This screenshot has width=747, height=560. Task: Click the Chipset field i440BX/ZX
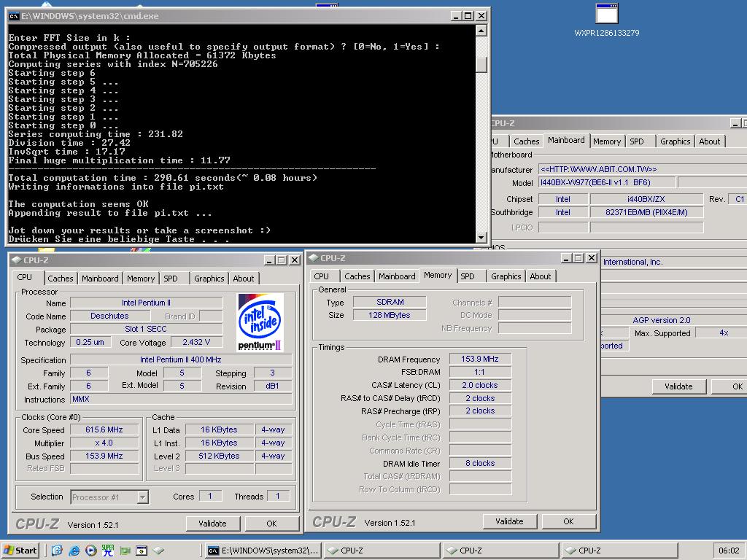(x=646, y=199)
